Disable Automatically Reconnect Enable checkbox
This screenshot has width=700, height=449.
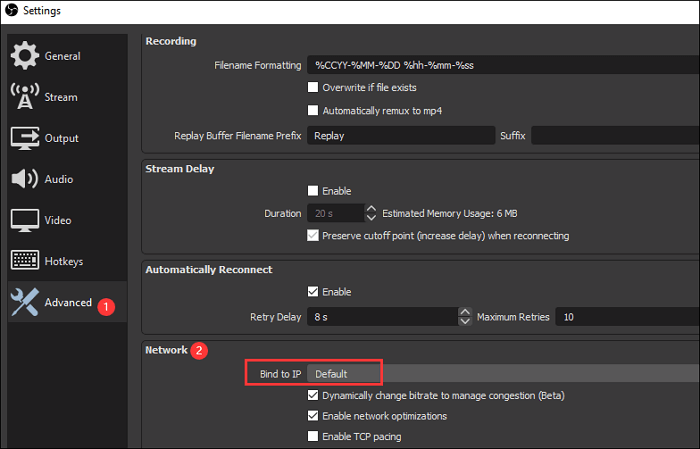tap(314, 292)
